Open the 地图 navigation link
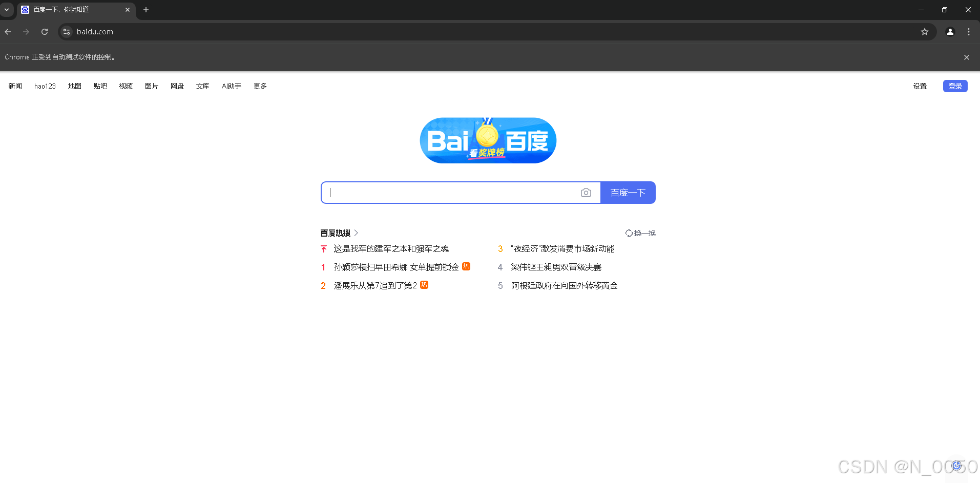The height and width of the screenshot is (483, 980). pos(75,86)
